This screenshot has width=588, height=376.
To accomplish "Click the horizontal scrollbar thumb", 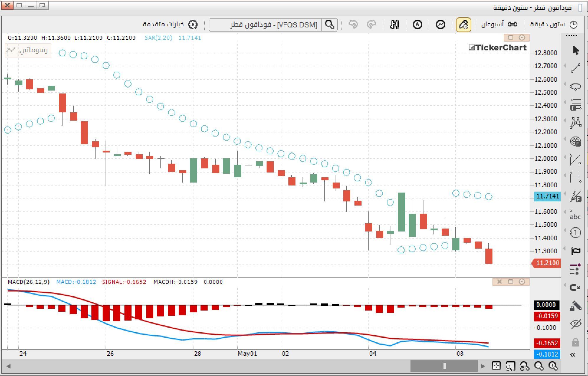I will (444, 366).
